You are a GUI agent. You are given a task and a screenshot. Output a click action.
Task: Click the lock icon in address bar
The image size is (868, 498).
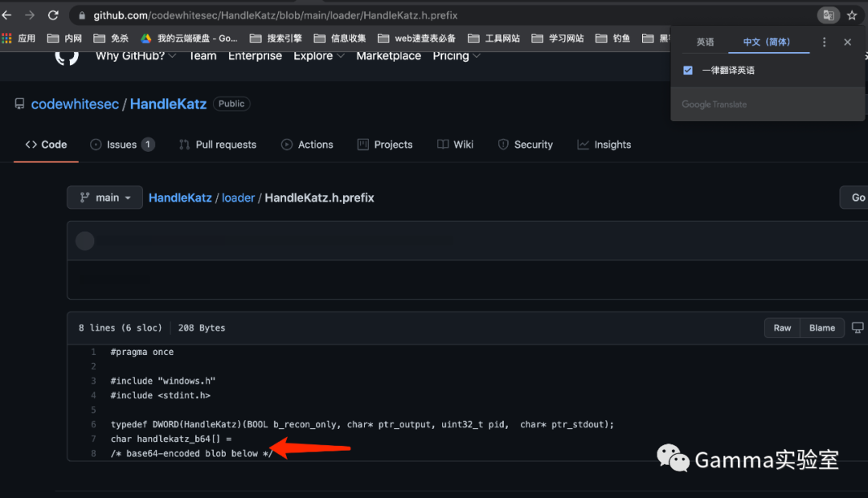[82, 15]
